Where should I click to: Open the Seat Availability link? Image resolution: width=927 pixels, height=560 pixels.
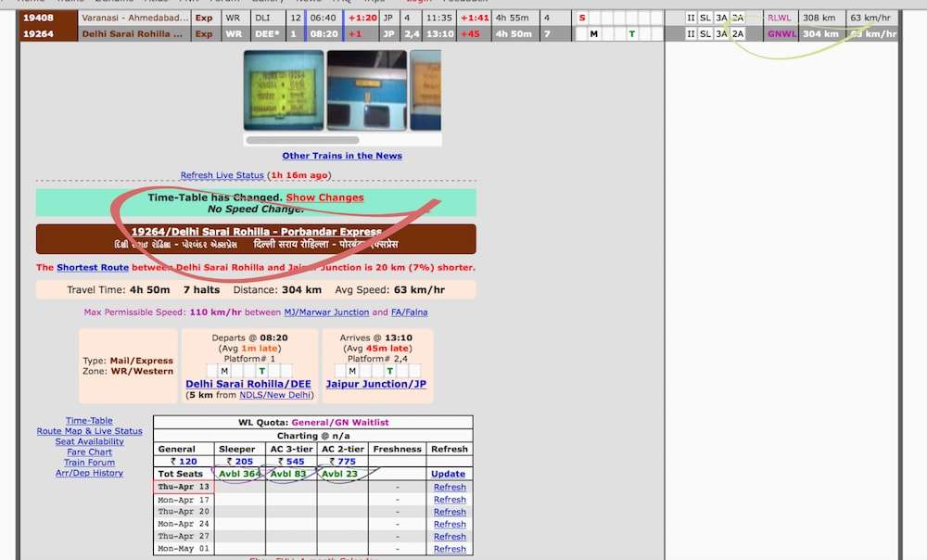click(89, 441)
